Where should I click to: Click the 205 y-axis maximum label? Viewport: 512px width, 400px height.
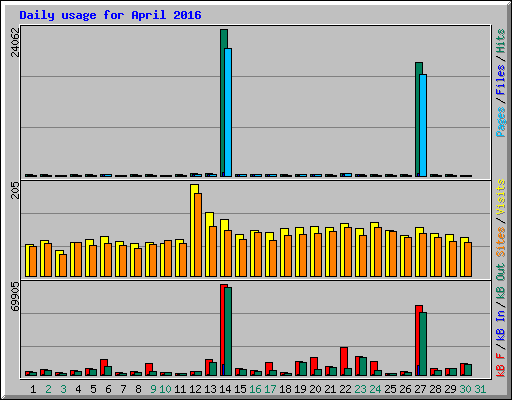(x=15, y=190)
